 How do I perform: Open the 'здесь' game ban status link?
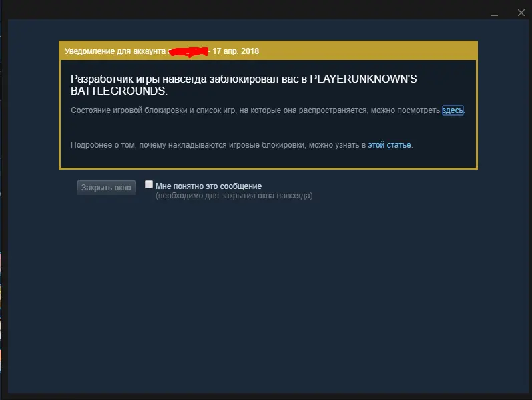453,110
